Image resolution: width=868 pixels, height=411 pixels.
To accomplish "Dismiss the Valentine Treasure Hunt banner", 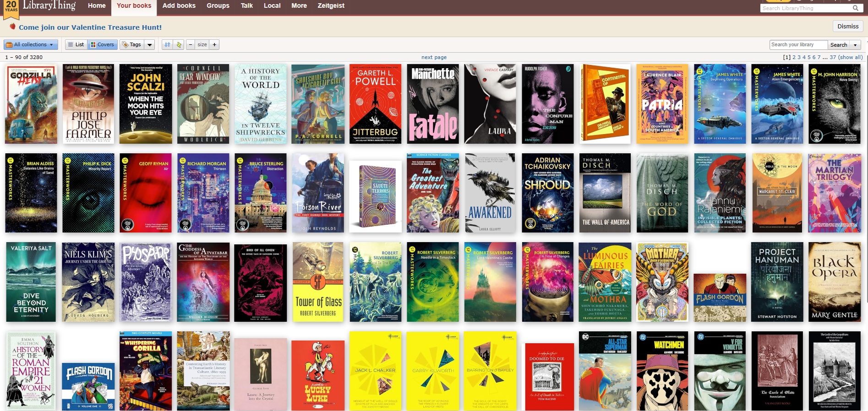I will click(847, 26).
